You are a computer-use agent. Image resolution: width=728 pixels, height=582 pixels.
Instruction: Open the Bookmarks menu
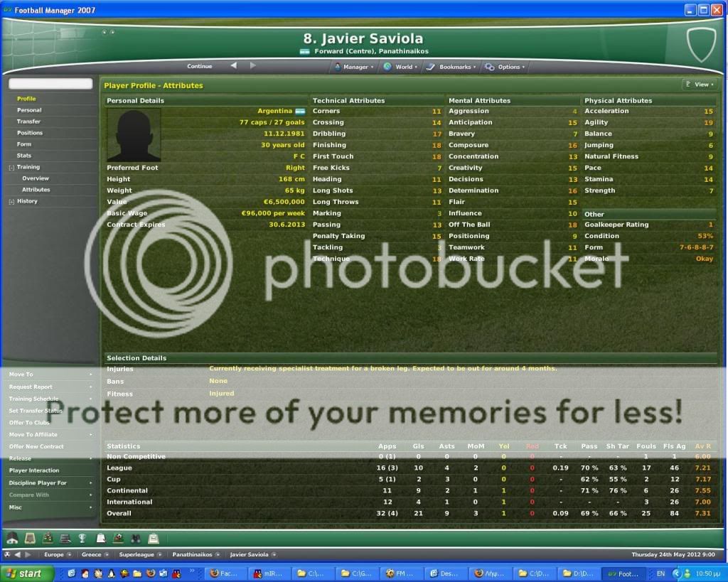(x=451, y=67)
